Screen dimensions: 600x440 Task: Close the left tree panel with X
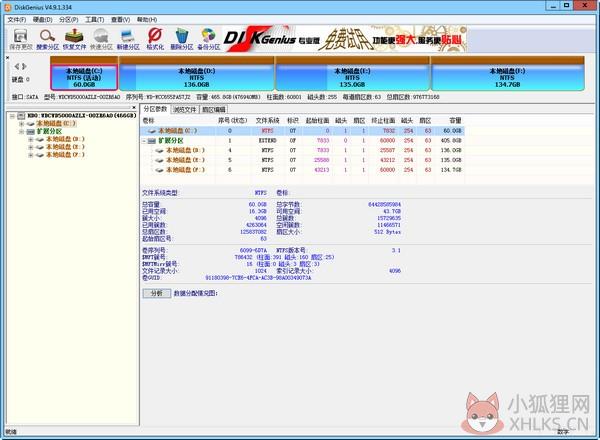(134, 108)
